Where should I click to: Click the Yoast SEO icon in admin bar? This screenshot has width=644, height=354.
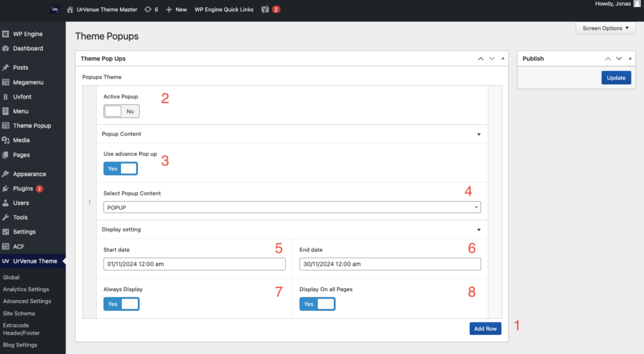pos(265,9)
